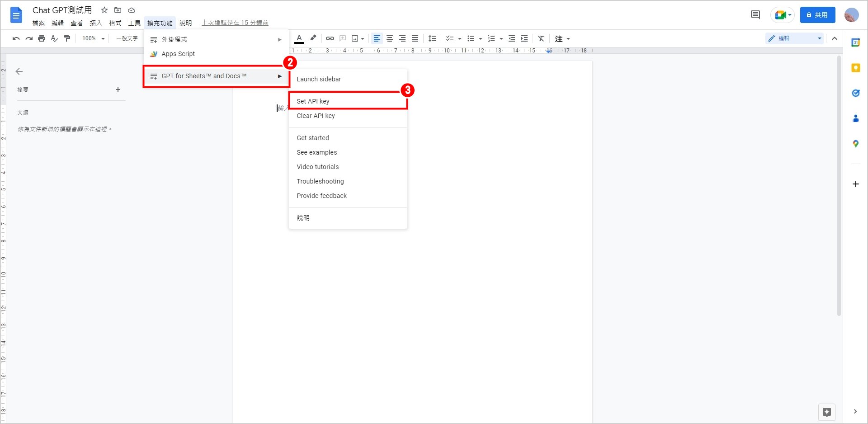Screen dimensions: 868x424
Task: Close the document outline with back arrow
Action: click(19, 71)
